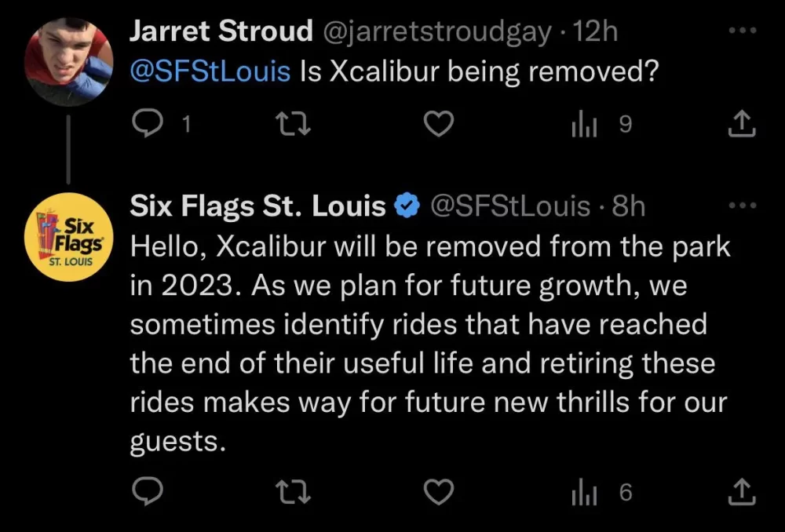This screenshot has height=532, width=785.
Task: Share the Six Flags St. Louis reply
Action: click(x=742, y=492)
